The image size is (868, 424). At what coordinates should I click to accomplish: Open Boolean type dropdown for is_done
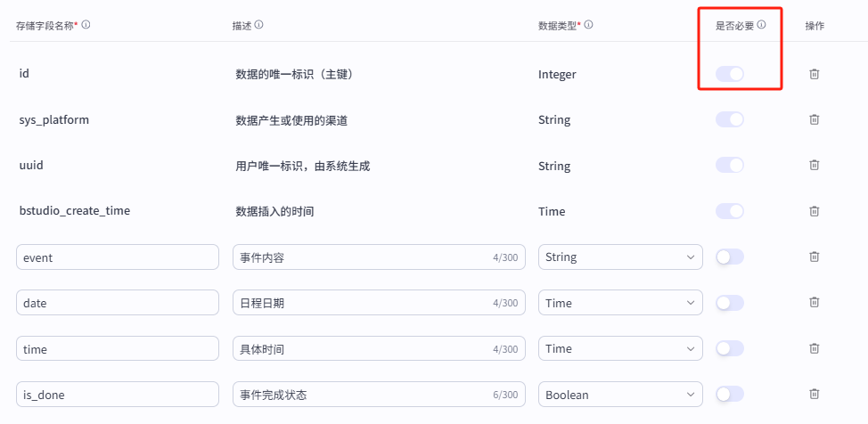pos(620,394)
